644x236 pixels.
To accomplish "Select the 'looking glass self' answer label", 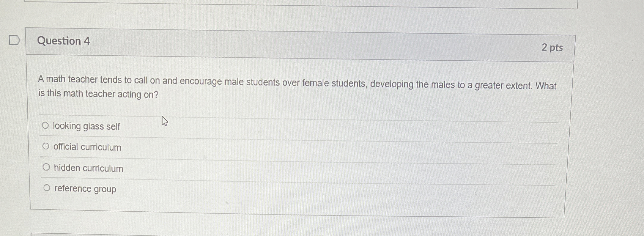I will [86, 126].
